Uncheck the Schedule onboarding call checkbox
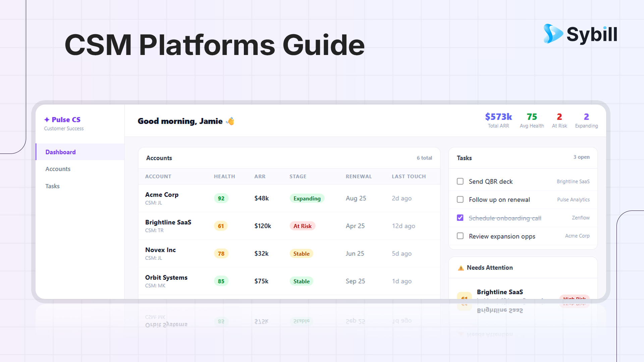The height and width of the screenshot is (362, 644). click(x=460, y=218)
